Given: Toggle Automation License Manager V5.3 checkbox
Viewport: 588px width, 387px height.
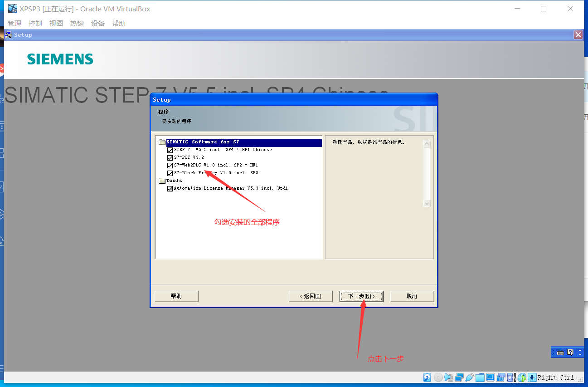Looking at the screenshot, I should tap(170, 189).
